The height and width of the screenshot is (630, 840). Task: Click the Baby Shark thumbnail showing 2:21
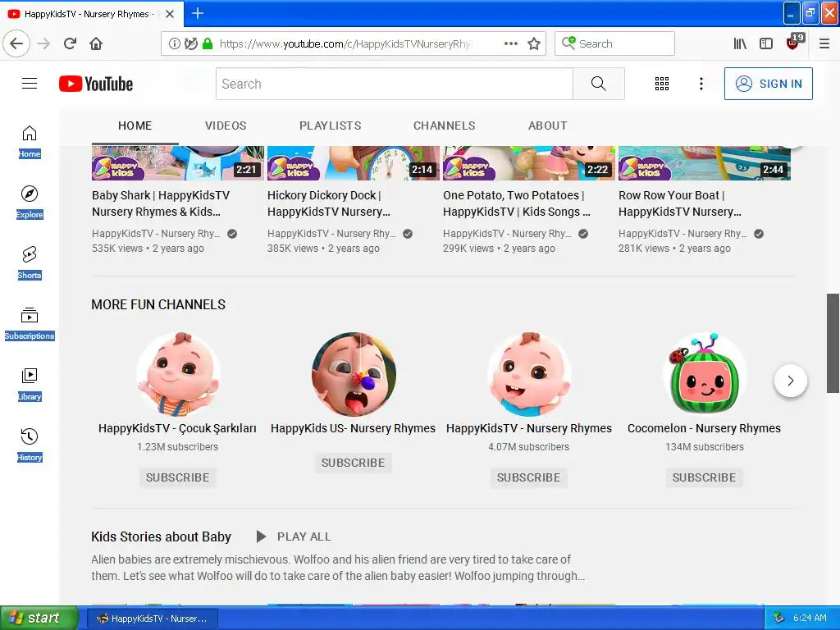(178, 163)
